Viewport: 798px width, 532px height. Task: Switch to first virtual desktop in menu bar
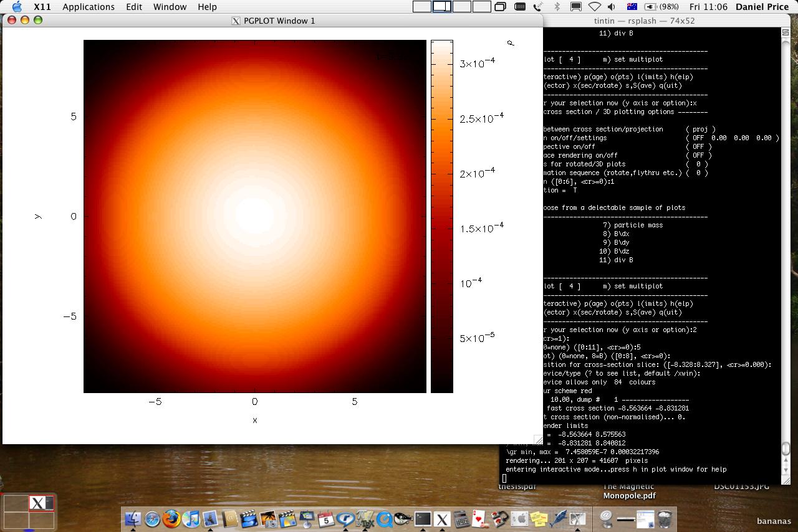click(x=422, y=7)
